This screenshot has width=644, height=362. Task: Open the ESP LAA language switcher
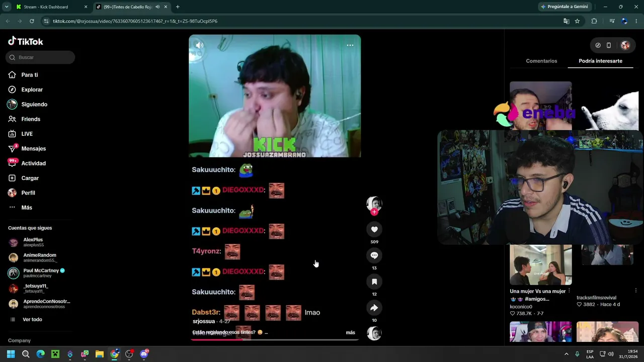click(590, 354)
